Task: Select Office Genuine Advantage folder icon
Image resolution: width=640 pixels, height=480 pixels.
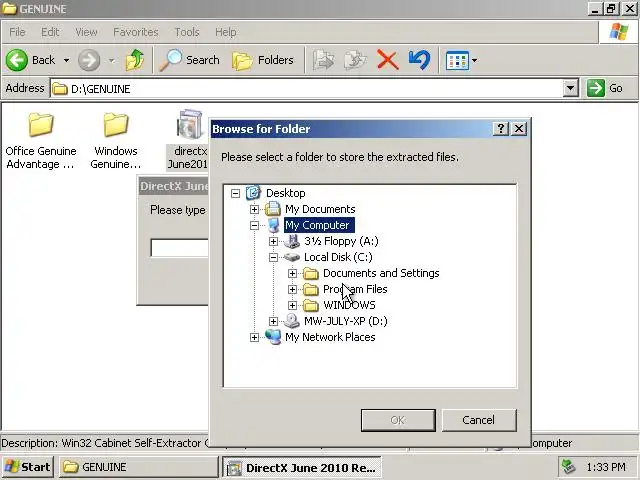Action: [41, 125]
